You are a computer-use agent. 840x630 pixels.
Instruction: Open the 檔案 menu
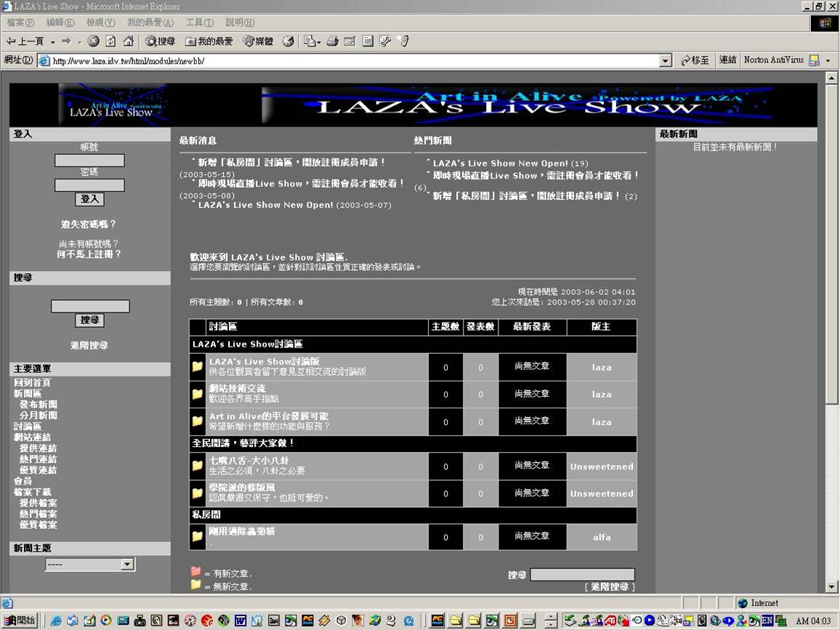[20, 23]
